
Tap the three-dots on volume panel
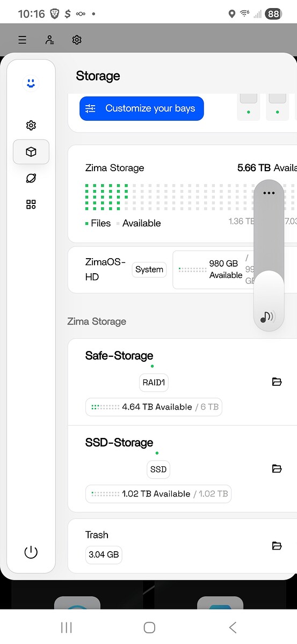pyautogui.click(x=269, y=193)
